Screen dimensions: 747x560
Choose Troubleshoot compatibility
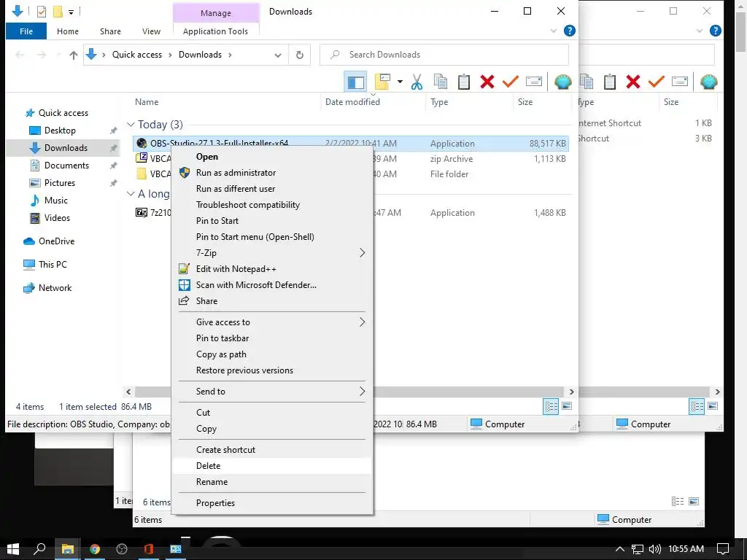coord(271,205)
